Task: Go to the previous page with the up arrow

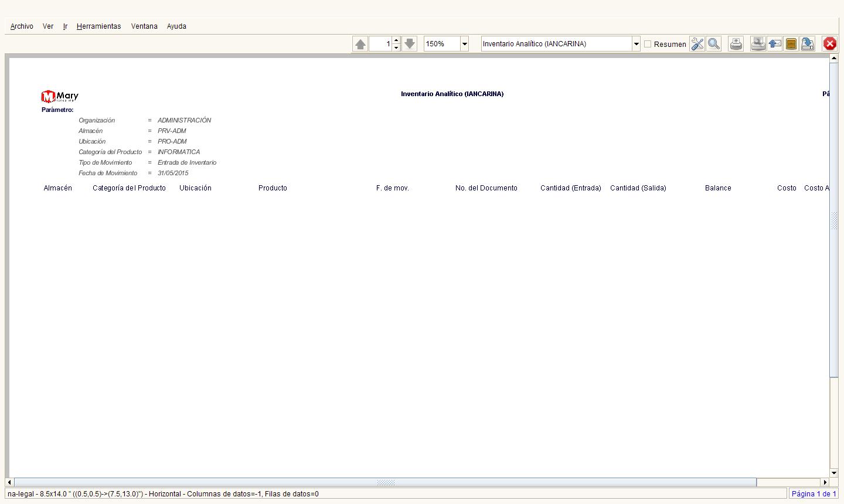Action: click(360, 44)
